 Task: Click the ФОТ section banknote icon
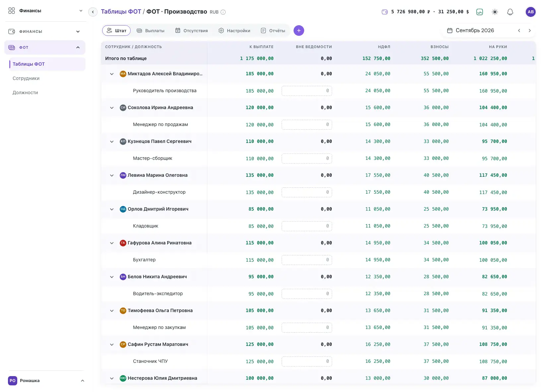coord(12,47)
